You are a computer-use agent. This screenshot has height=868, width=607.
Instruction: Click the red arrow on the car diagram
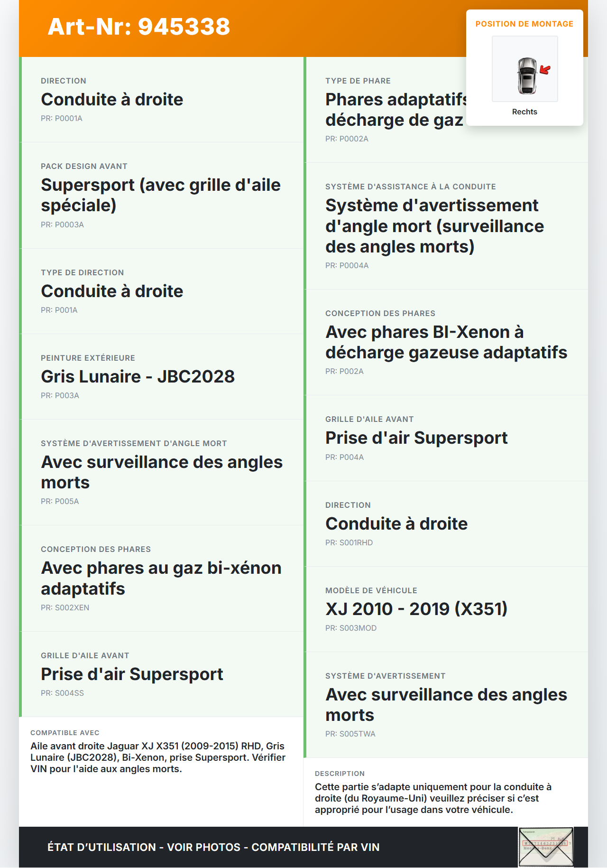[545, 70]
